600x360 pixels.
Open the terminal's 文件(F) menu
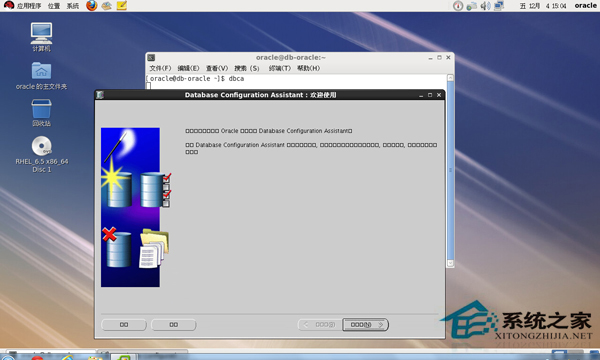(160, 68)
